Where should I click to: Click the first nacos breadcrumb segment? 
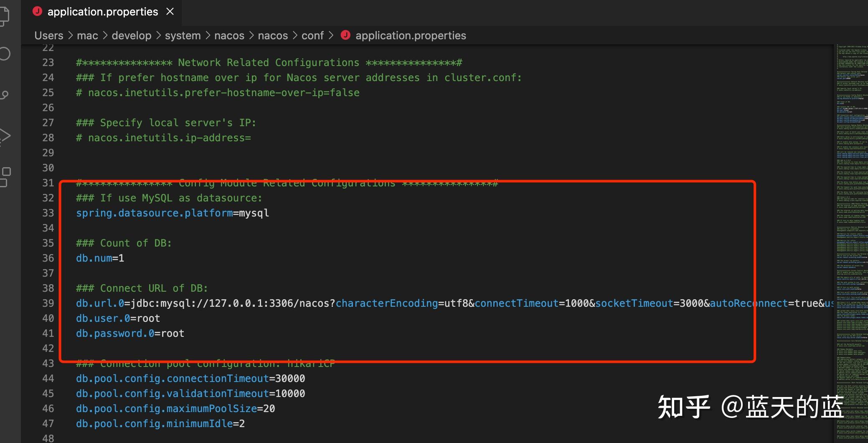tap(229, 36)
